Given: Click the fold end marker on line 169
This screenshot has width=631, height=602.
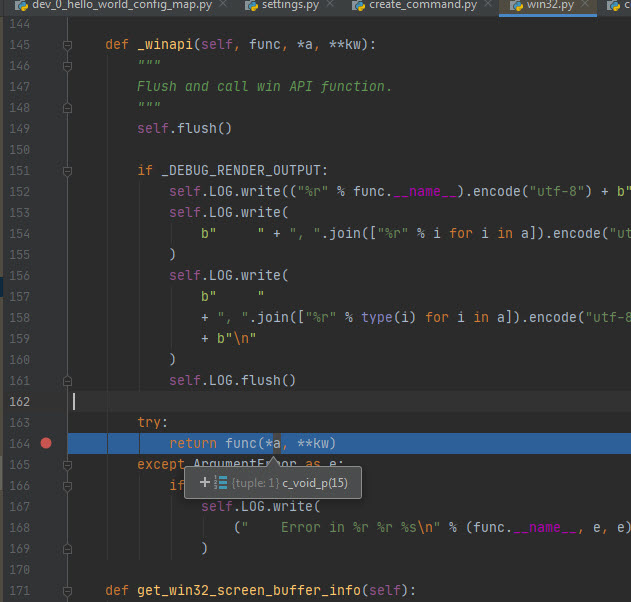Looking at the screenshot, I should (68, 549).
